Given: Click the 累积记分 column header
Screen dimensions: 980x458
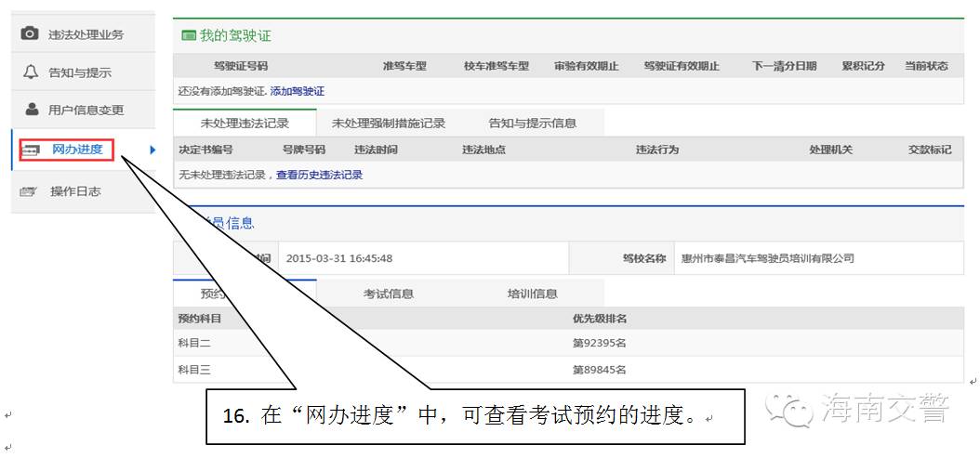Looking at the screenshot, I should 864,66.
